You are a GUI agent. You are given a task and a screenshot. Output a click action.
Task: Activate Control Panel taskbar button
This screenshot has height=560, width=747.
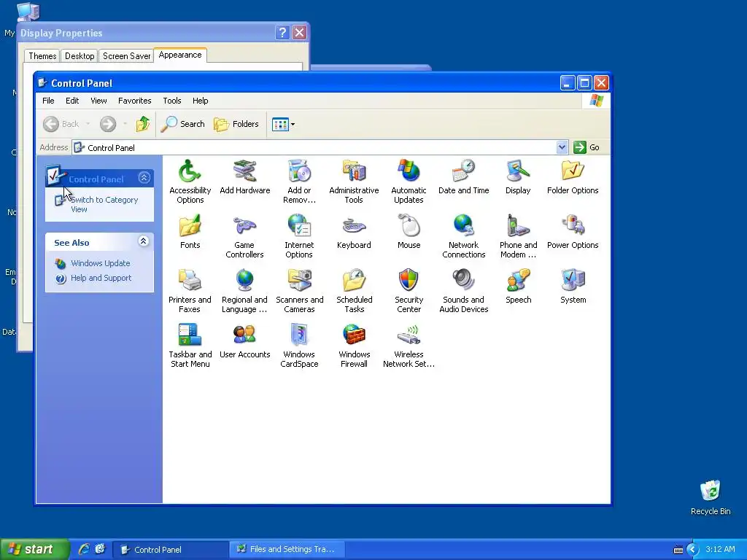click(x=171, y=550)
